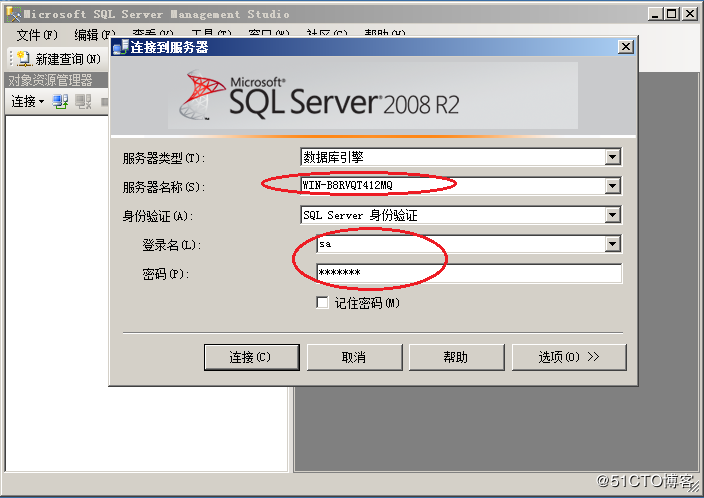The height and width of the screenshot is (498, 704).
Task: Close the Management Studio main window
Action: pyautogui.click(x=690, y=14)
